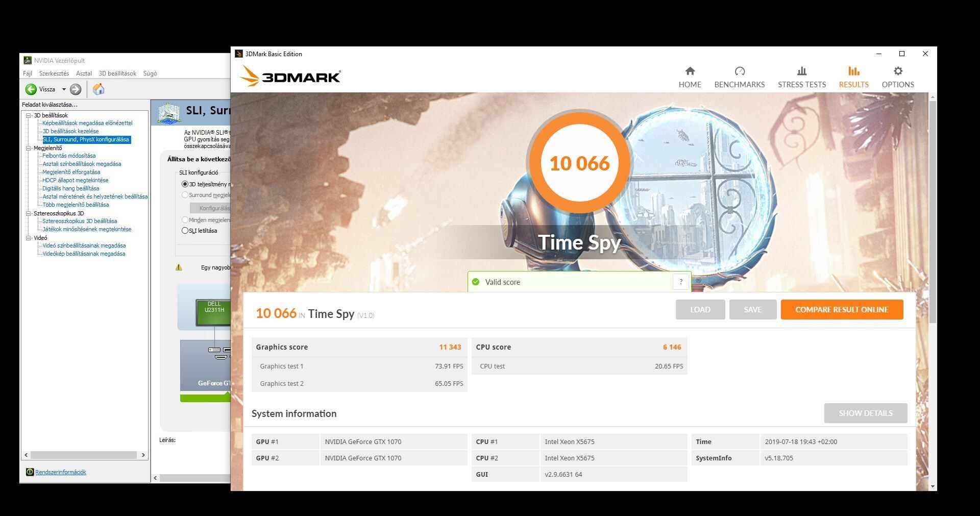
Task: Click the home icon in NVIDIA panel toolbar
Action: tap(99, 89)
